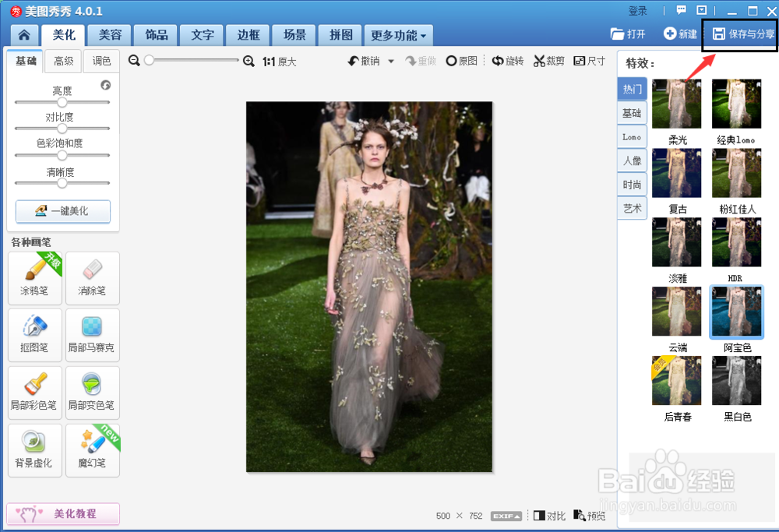Viewport: 779px width, 532px height.
Task: Apply the 经典lomo effect thumbnail
Action: [x=736, y=104]
